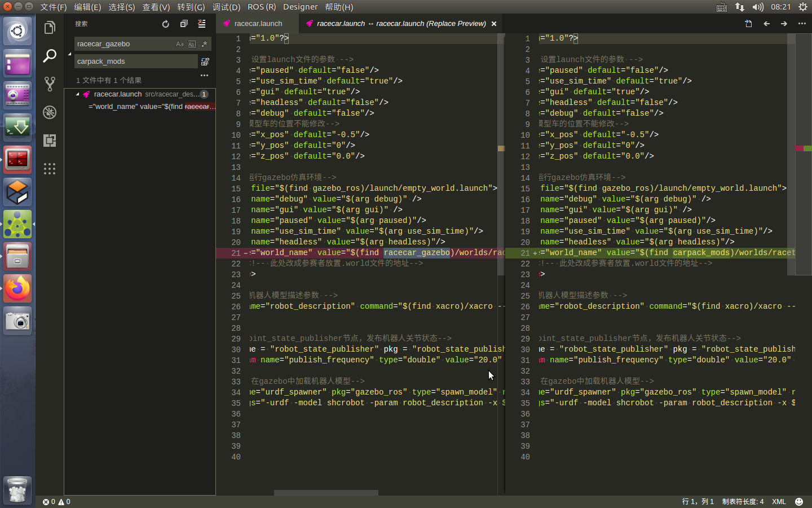This screenshot has width=812, height=508.
Task: Open the Extensions view in activity bar
Action: (50, 141)
